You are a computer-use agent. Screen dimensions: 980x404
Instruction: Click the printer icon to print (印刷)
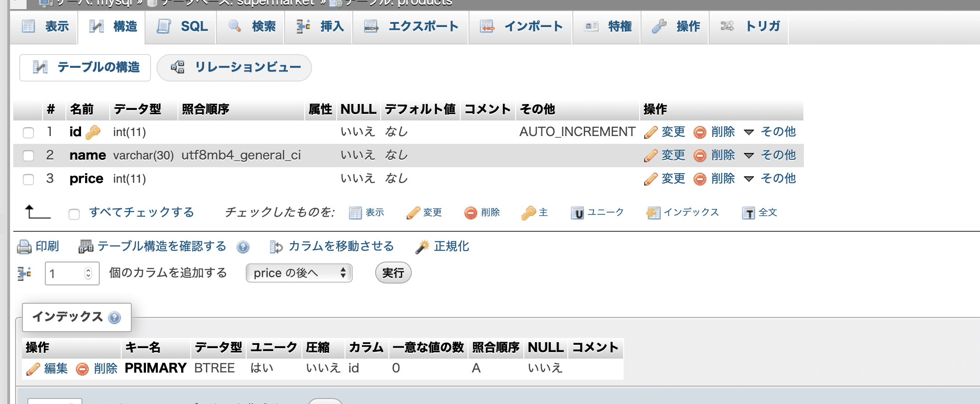tap(24, 247)
